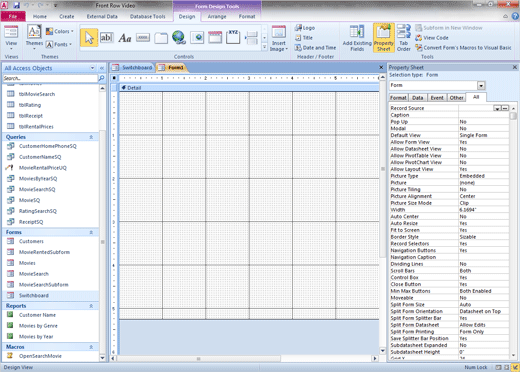Collapse the navigation pane shutter bar

coord(102,68)
